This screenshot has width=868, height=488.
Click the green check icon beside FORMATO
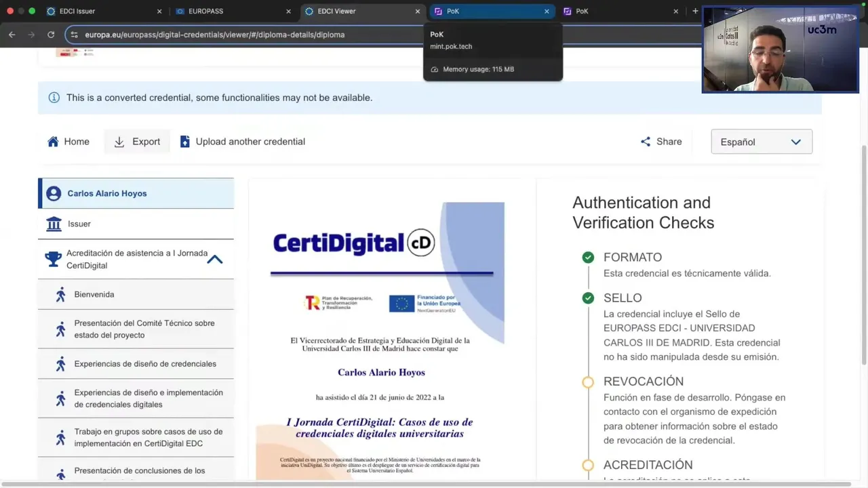coord(588,258)
